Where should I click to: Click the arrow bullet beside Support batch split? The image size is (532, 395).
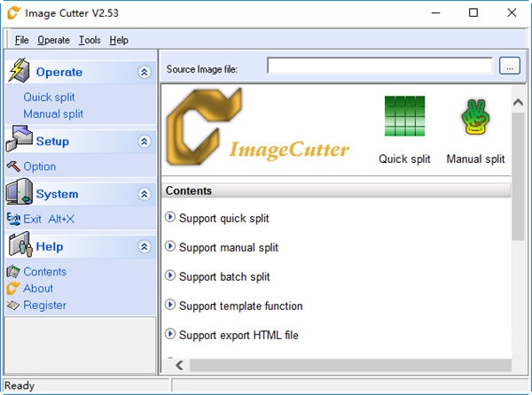coord(170,275)
